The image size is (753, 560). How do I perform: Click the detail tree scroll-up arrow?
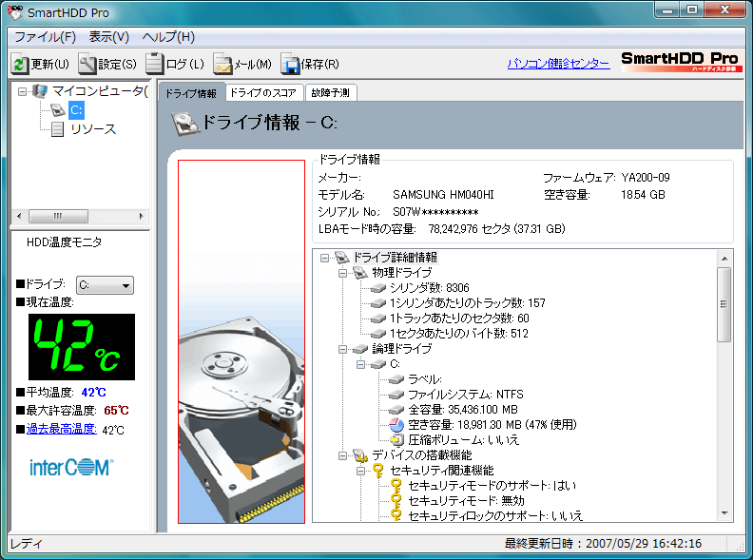click(724, 259)
